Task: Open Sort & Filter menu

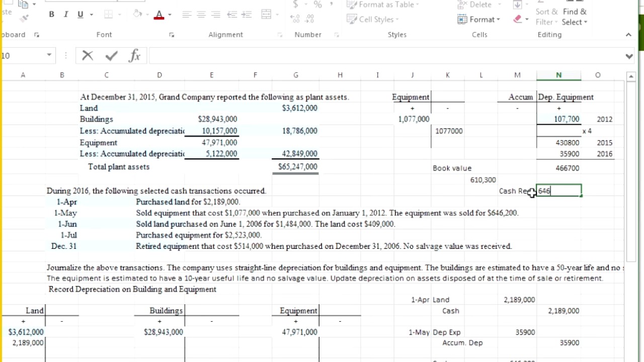Action: tap(546, 17)
